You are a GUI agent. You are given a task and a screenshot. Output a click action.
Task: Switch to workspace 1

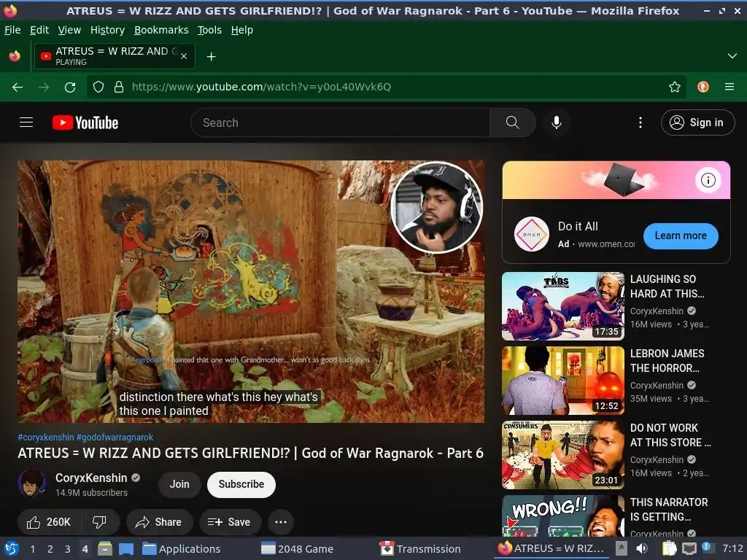[32, 548]
